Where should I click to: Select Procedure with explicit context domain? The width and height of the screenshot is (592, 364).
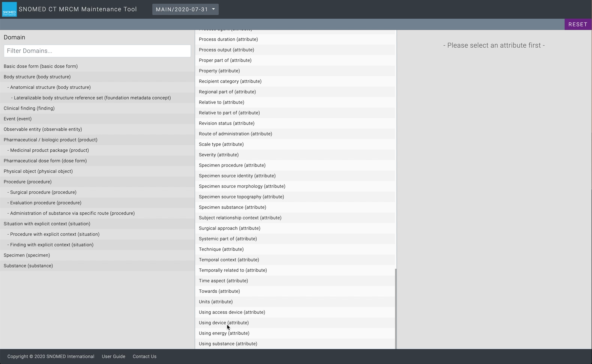[x=97, y=234]
